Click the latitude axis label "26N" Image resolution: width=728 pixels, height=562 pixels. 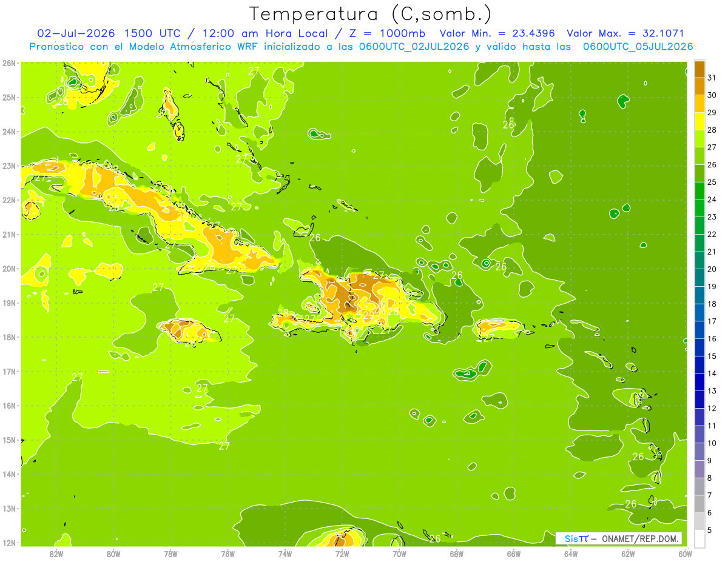(9, 63)
